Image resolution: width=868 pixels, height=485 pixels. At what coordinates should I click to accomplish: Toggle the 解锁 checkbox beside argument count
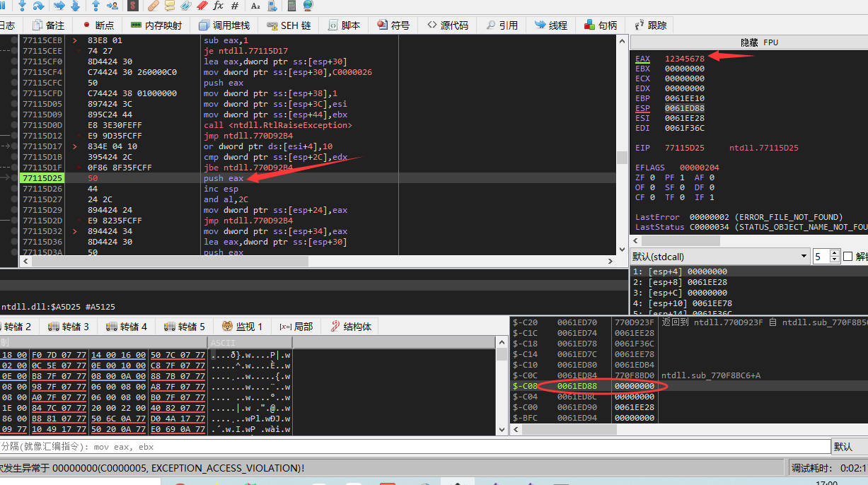point(847,257)
